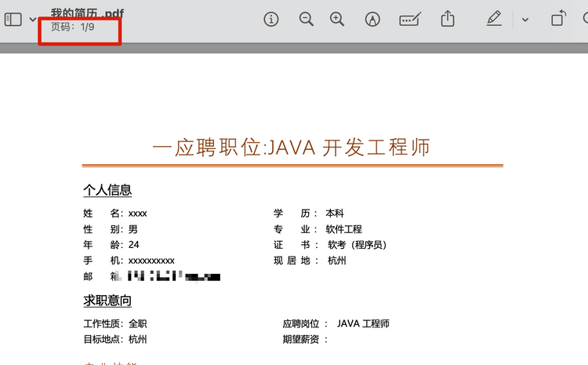Open the sidebar view toggle
The width and height of the screenshot is (588, 365).
pos(13,20)
